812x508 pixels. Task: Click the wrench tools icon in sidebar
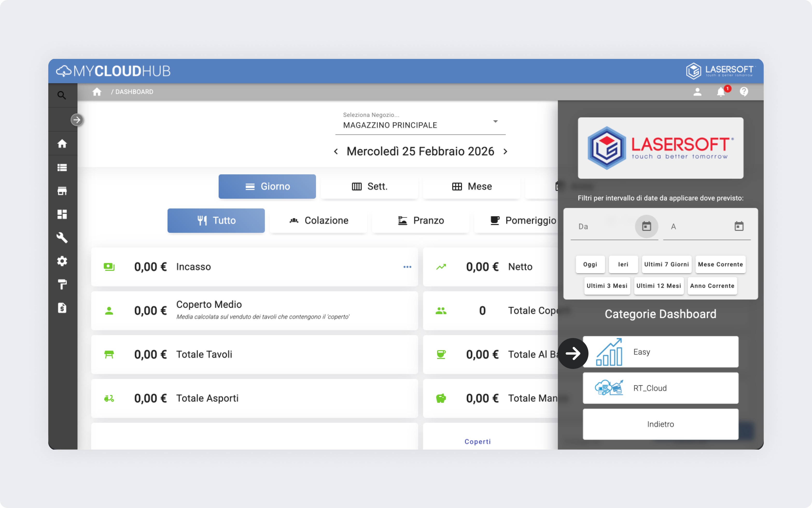pyautogui.click(x=62, y=238)
